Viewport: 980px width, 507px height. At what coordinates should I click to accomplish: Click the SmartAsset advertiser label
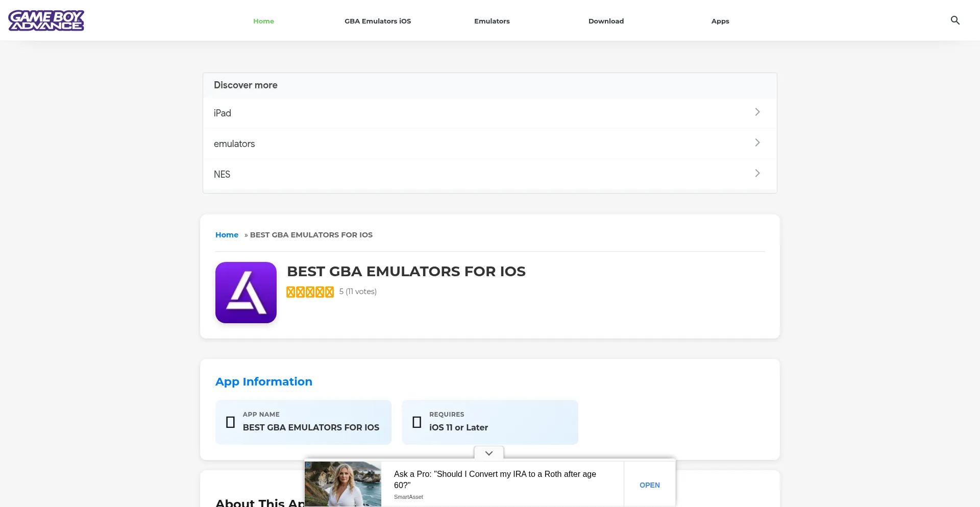[408, 497]
